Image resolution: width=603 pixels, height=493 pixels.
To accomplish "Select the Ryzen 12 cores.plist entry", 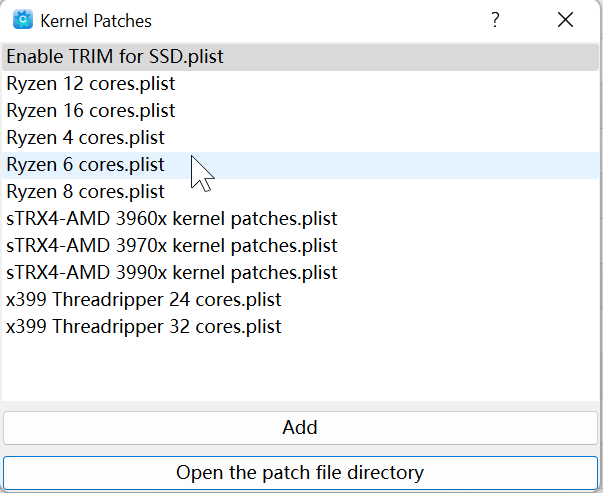I will tap(90, 84).
